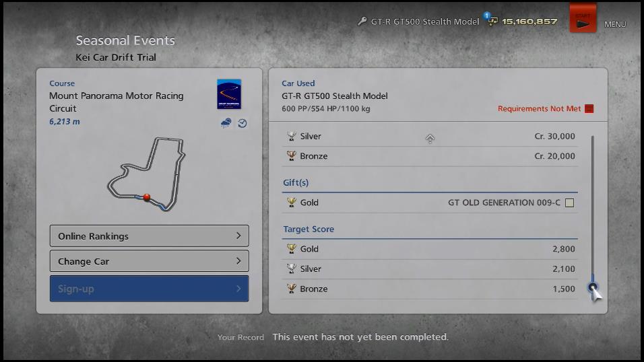
Task: Click course length 6,213 m
Action: pos(65,122)
